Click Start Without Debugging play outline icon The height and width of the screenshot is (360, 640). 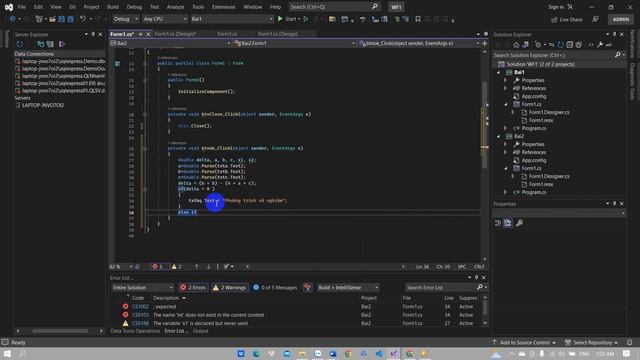point(306,19)
